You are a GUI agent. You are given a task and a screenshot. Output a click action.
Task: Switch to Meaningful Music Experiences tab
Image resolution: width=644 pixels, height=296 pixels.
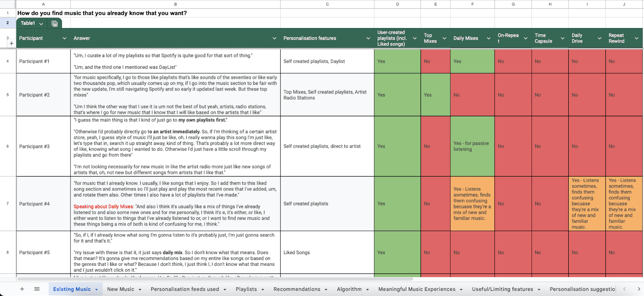pos(417,289)
